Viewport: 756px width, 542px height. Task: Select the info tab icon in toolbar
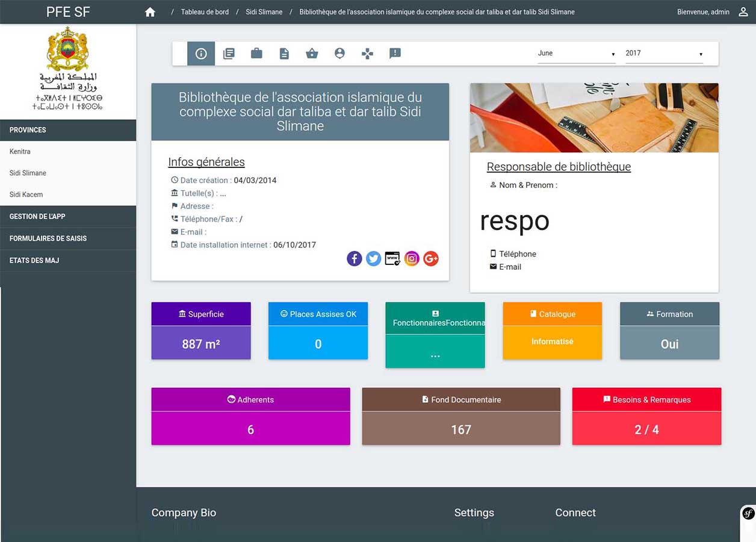201,54
